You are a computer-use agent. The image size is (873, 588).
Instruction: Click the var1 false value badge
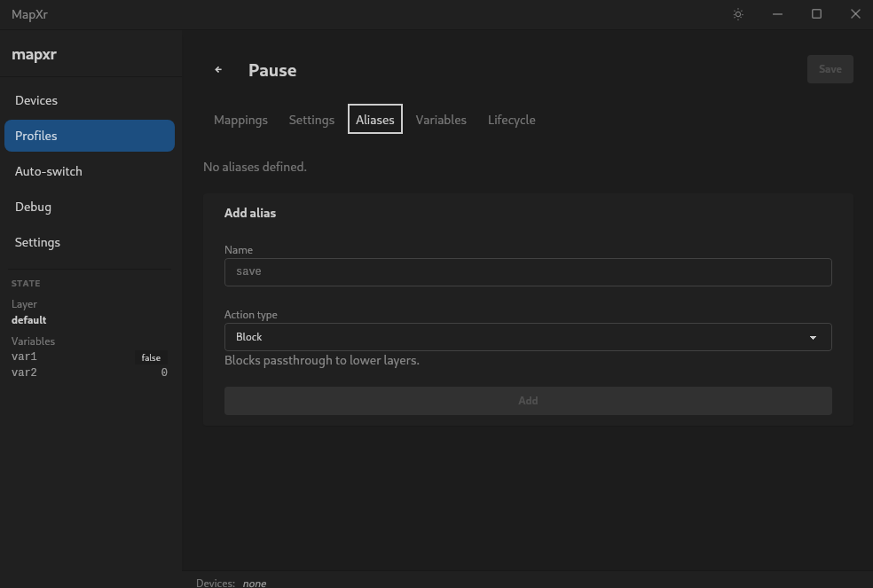151,357
